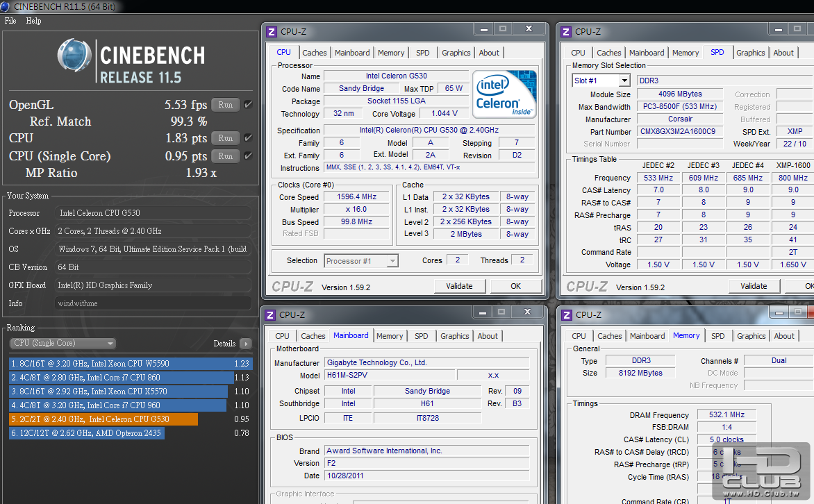The height and width of the screenshot is (504, 814).
Task: Open the CPU (Single Core) ranking dropdown
Action: click(x=63, y=343)
